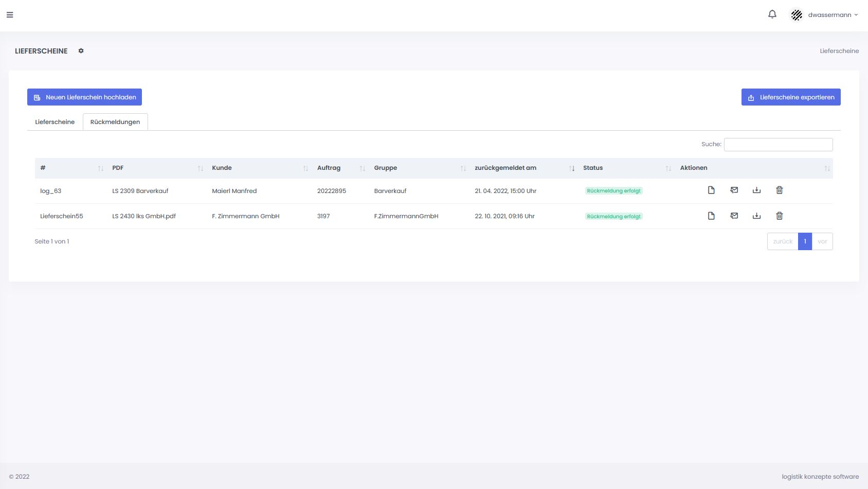Click the Lieferscheine breadcrumb link
The width and height of the screenshot is (868, 489).
coord(839,51)
